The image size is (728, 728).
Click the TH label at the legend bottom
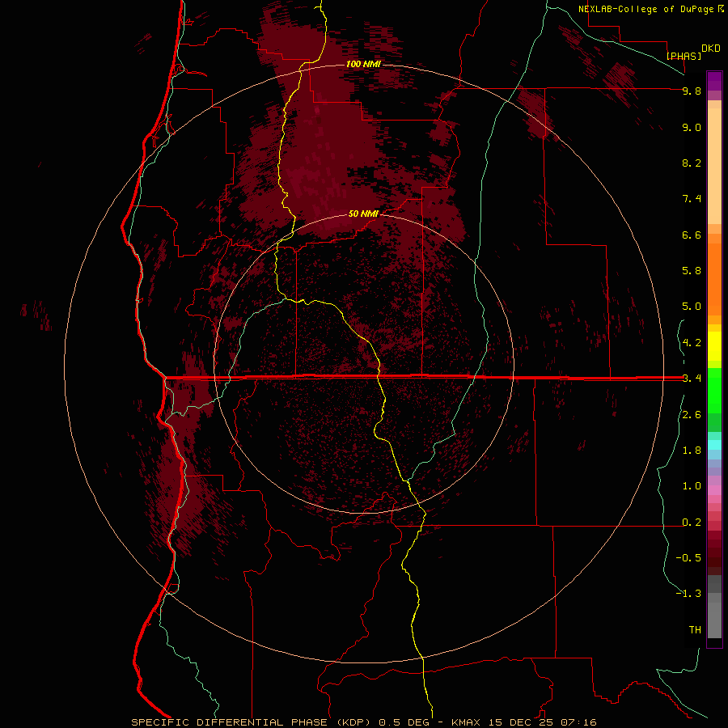(695, 630)
